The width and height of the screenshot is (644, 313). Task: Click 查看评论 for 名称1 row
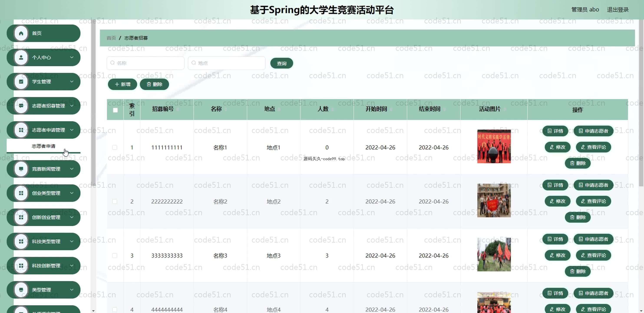593,147
